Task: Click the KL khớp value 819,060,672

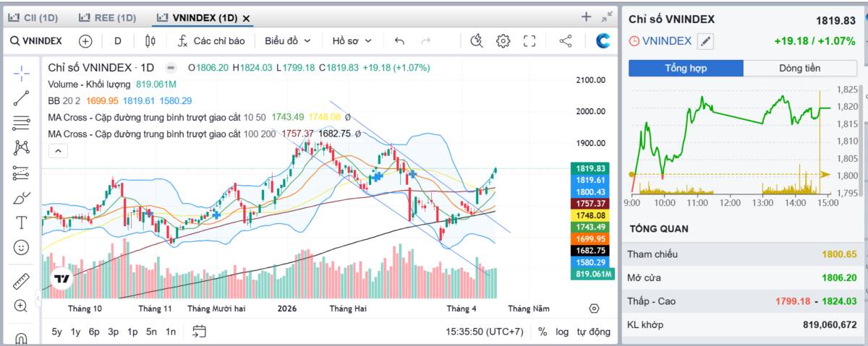Action: point(830,325)
